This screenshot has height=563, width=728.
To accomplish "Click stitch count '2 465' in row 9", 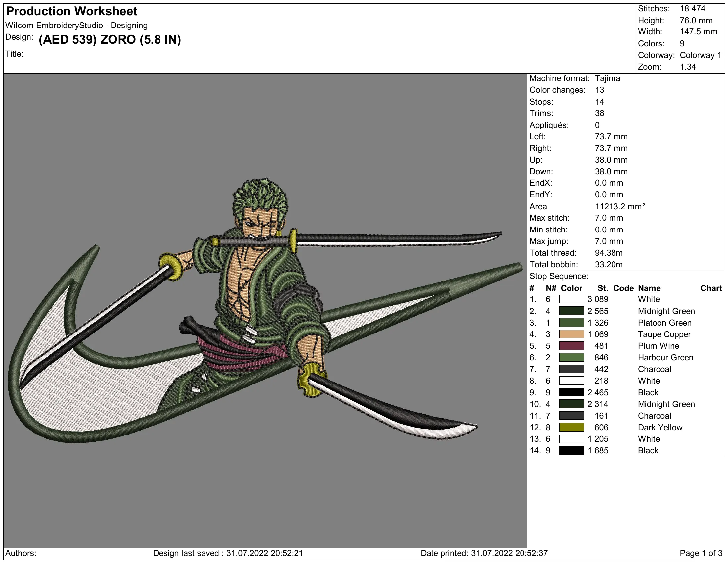I will [x=598, y=392].
